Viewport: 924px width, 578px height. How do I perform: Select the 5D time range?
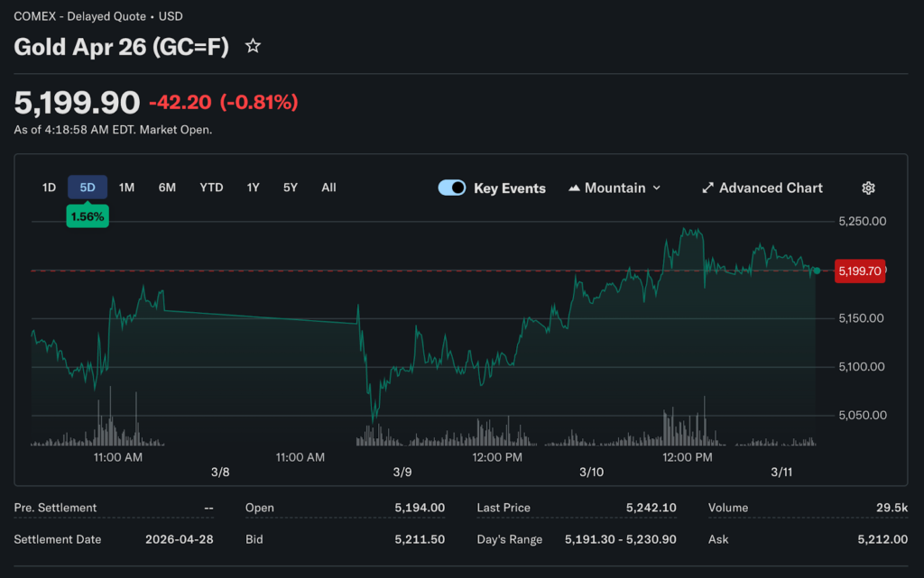tap(88, 188)
